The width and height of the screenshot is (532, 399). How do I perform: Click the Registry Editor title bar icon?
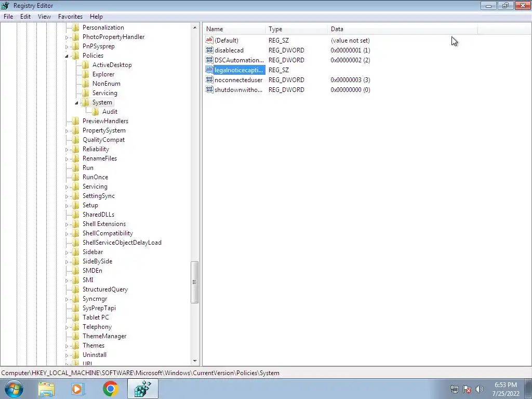(5, 5)
